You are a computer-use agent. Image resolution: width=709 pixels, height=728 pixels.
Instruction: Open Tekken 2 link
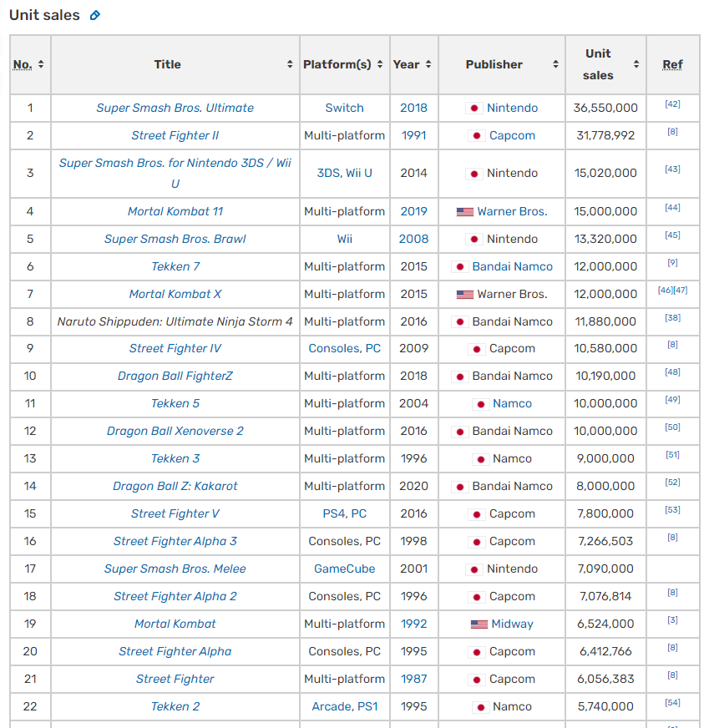[175, 706]
